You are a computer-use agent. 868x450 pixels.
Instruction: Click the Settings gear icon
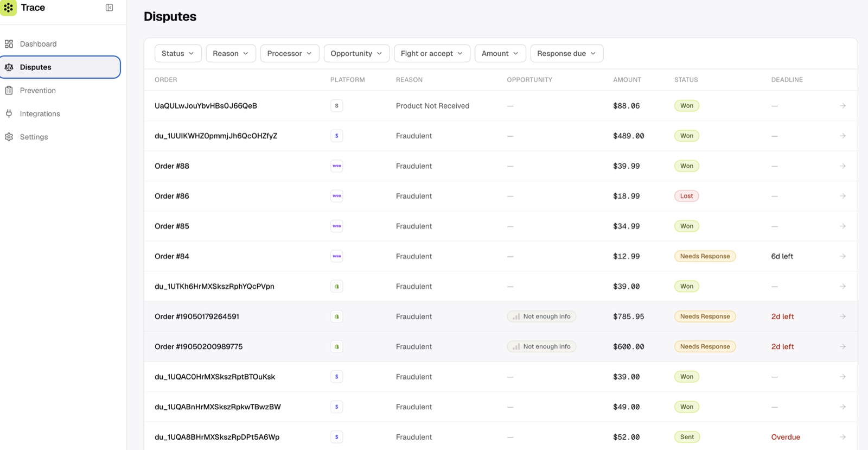[x=9, y=137]
